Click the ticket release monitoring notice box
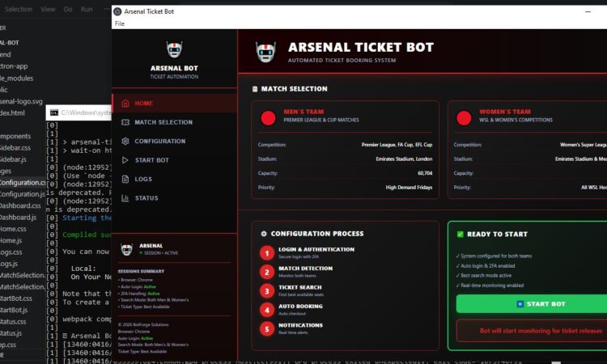607x364 pixels. (531, 331)
